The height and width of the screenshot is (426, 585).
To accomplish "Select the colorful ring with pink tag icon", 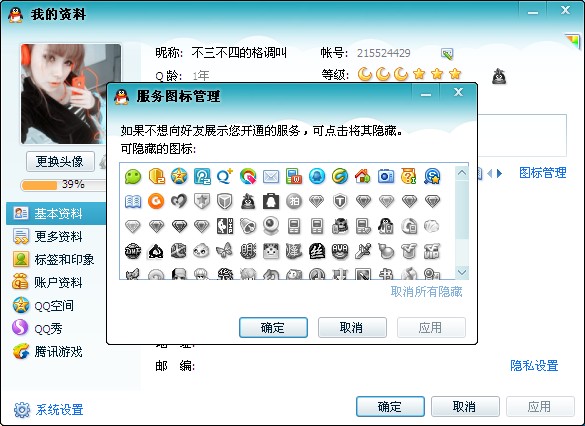I will tap(248, 176).
